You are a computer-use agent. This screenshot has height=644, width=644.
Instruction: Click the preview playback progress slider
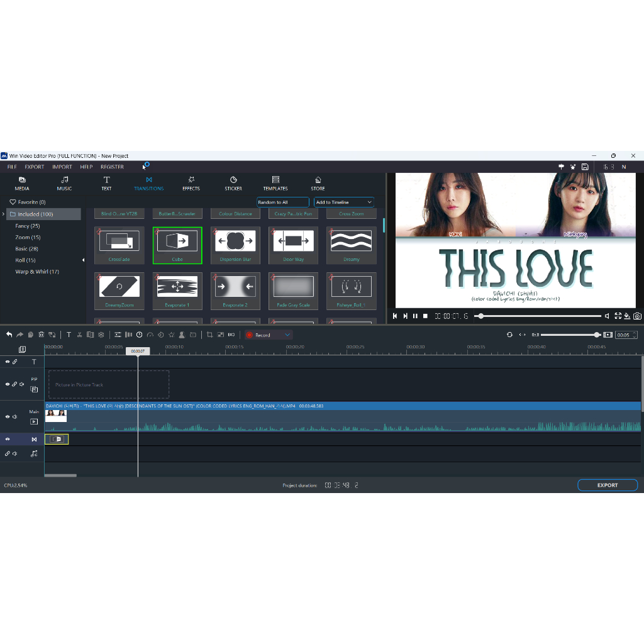tap(540, 316)
